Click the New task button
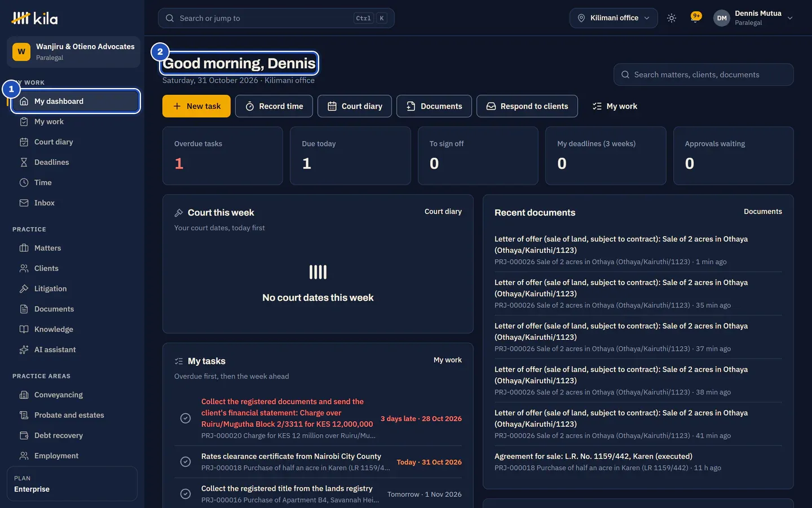 point(196,106)
